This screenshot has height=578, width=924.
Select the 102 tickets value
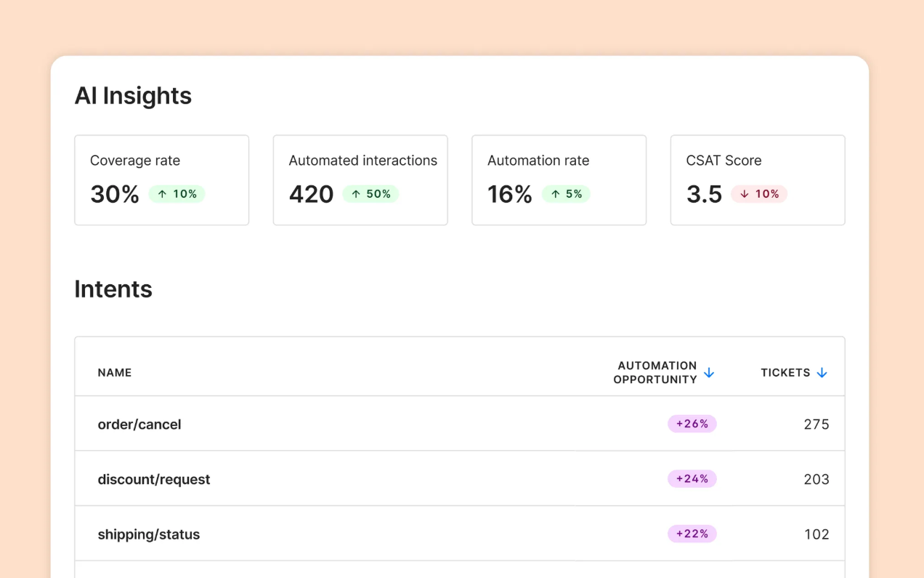coord(816,535)
